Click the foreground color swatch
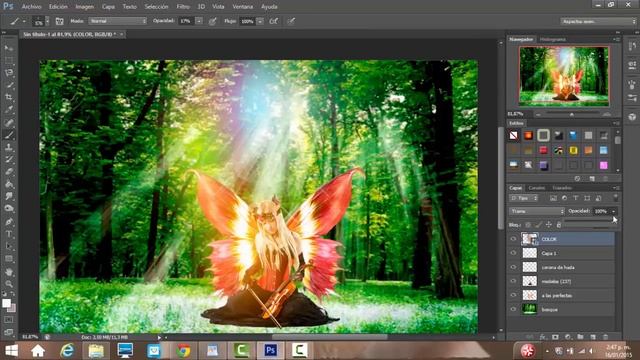This screenshot has height=360, width=640. coord(6,303)
